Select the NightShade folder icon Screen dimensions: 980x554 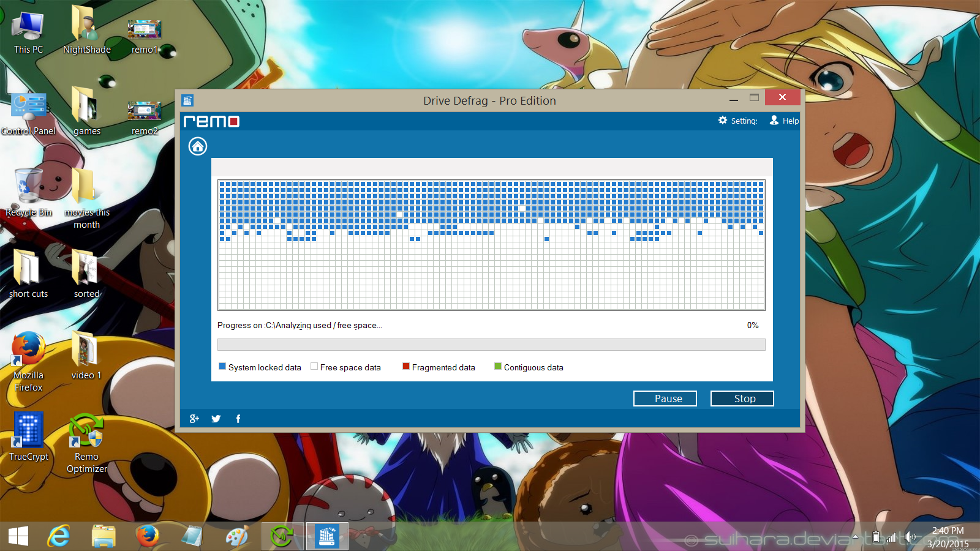[87, 31]
